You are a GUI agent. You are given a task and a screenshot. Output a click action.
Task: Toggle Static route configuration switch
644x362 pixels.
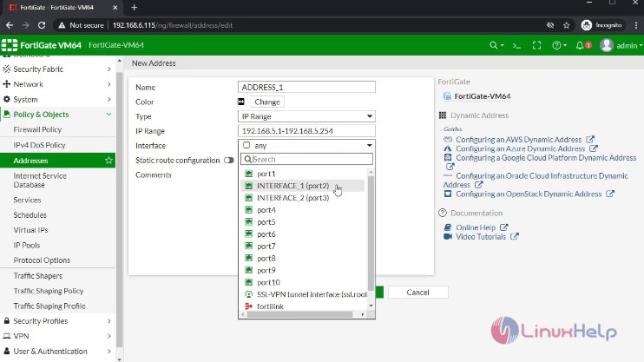(x=229, y=161)
